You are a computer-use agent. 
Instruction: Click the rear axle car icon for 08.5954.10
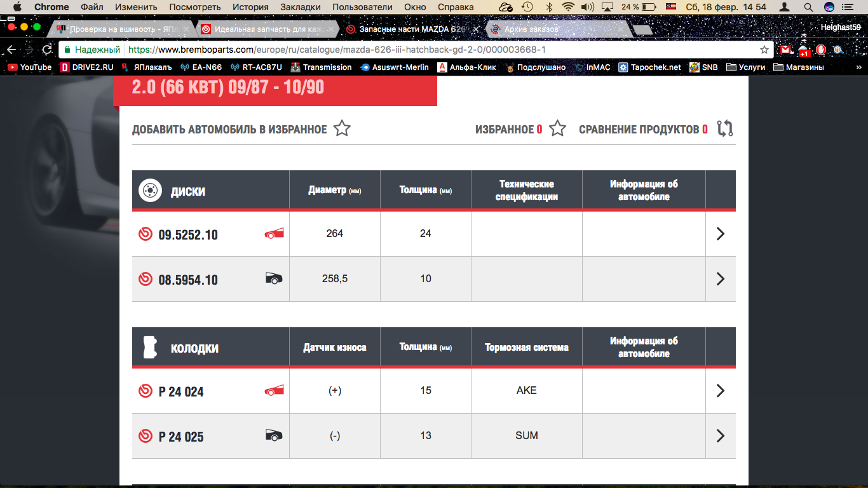tap(274, 278)
